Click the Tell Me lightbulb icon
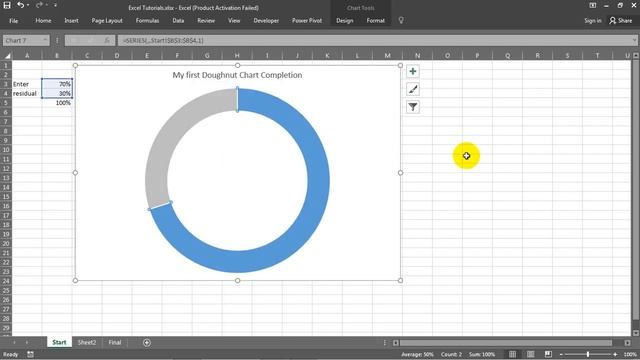Screen dimensions: 640x360 click(401, 20)
